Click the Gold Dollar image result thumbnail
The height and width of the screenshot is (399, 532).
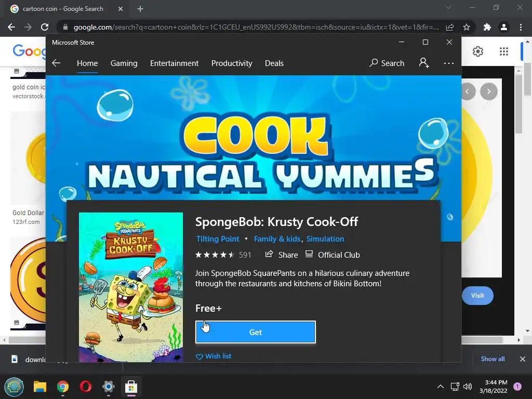pyautogui.click(x=28, y=158)
